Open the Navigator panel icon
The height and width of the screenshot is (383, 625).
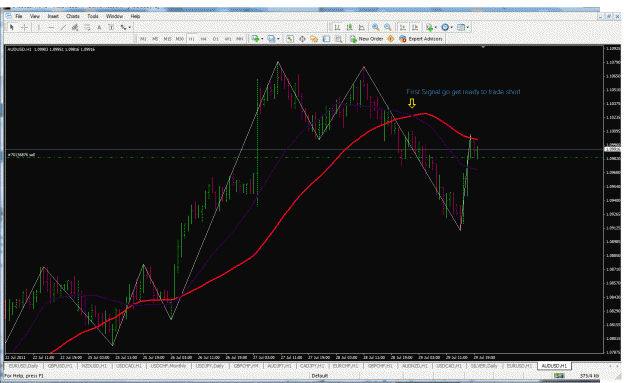[x=314, y=39]
